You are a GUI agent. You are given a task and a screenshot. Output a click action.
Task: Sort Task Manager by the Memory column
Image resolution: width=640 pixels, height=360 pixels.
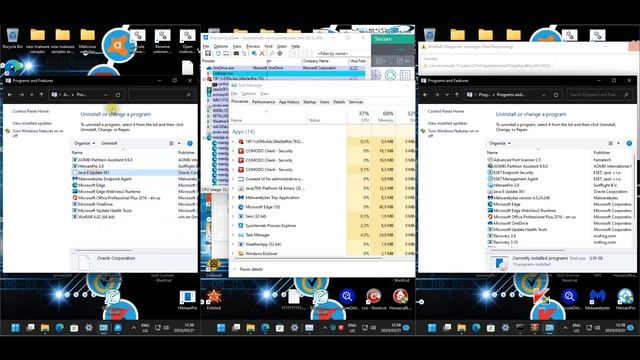[384, 117]
